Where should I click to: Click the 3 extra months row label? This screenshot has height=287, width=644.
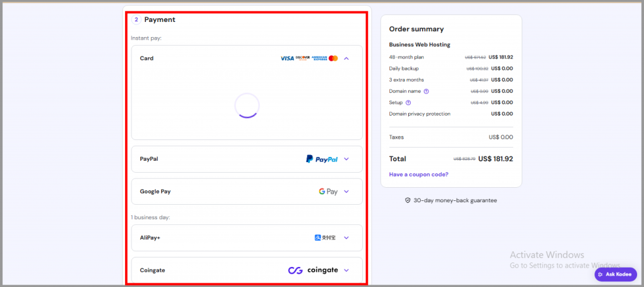407,80
